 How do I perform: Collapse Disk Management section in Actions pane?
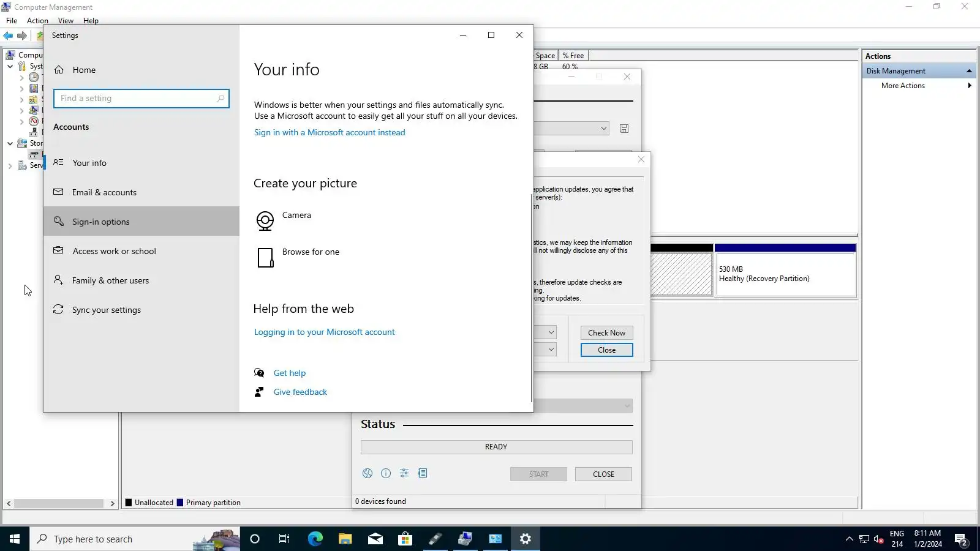969,71
